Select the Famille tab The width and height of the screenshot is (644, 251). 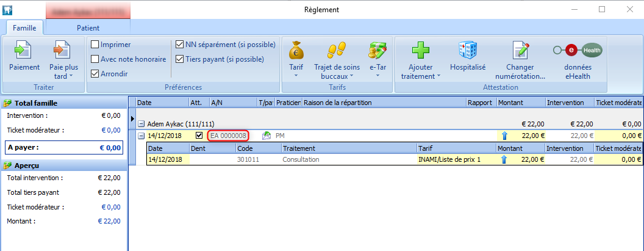tap(25, 27)
